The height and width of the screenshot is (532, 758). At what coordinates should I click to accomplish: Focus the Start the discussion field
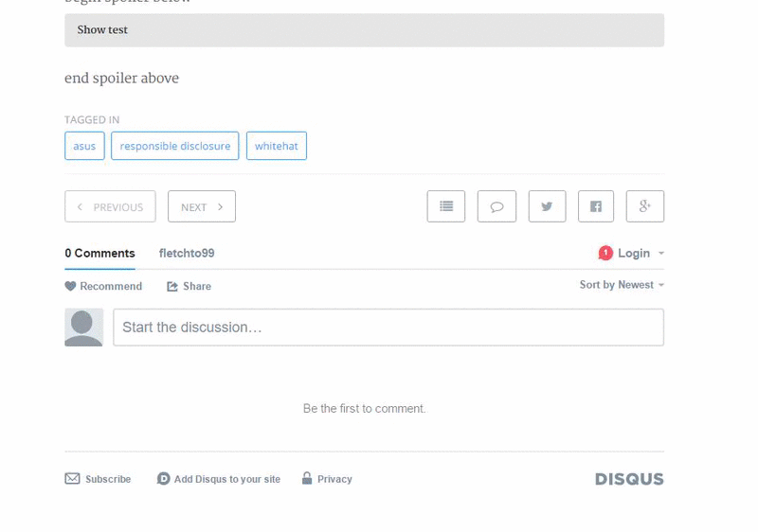point(388,328)
